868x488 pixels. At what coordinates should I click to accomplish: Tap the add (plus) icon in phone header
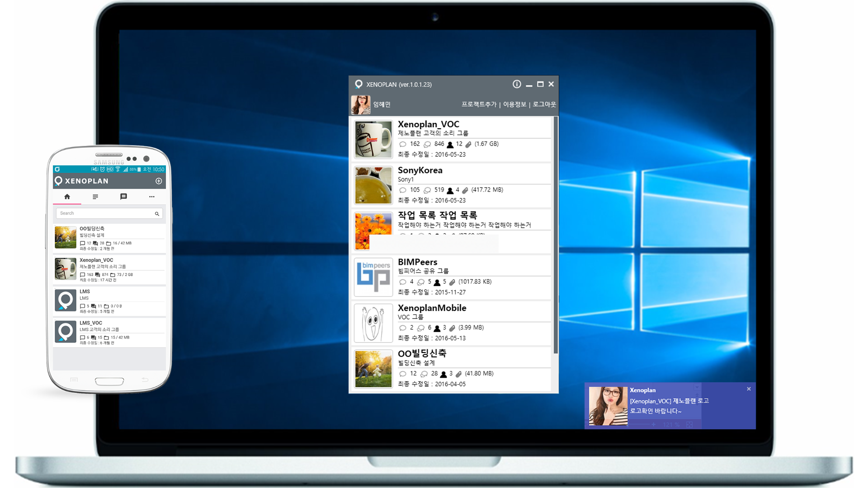tap(159, 181)
